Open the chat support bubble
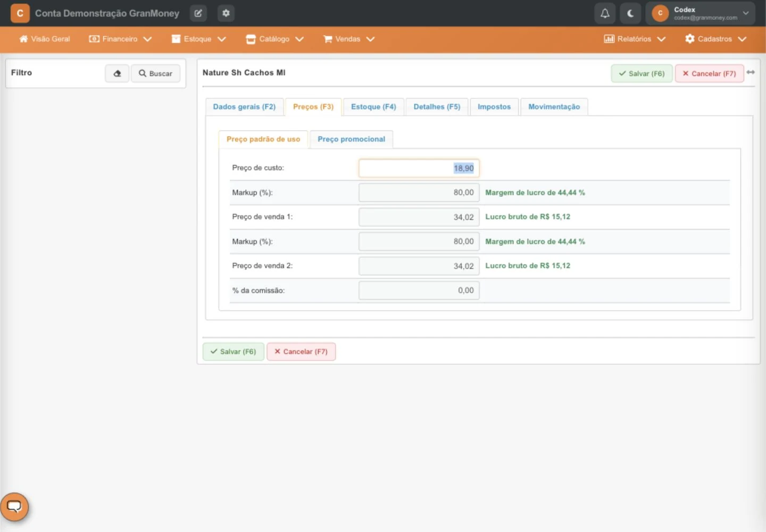Image resolution: width=766 pixels, height=532 pixels. point(14,506)
